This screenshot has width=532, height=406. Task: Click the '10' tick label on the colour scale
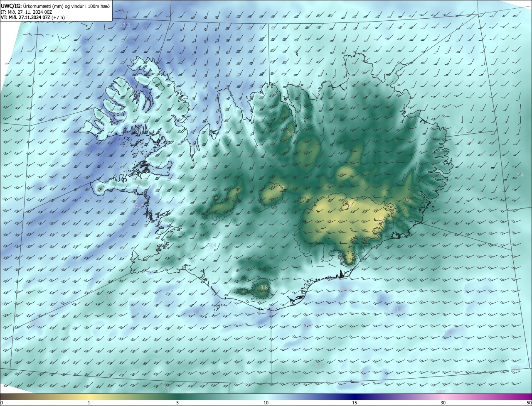266,403
